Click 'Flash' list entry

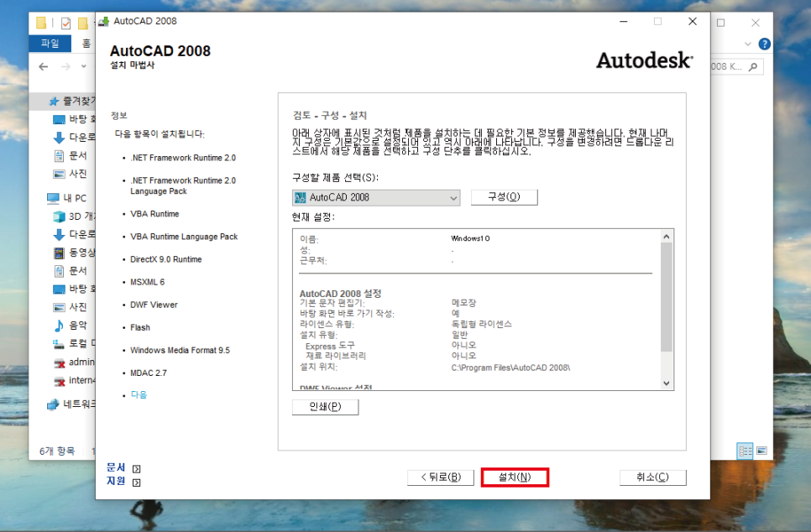140,327
